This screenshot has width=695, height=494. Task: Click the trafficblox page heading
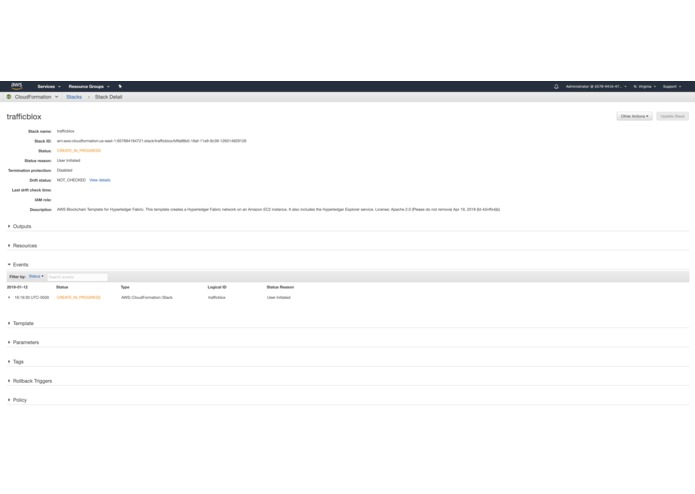click(24, 117)
